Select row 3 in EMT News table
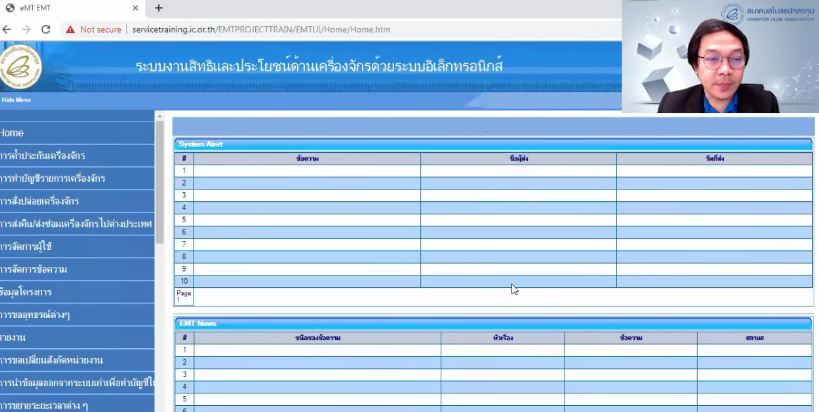Image resolution: width=819 pixels, height=412 pixels. click(x=494, y=374)
